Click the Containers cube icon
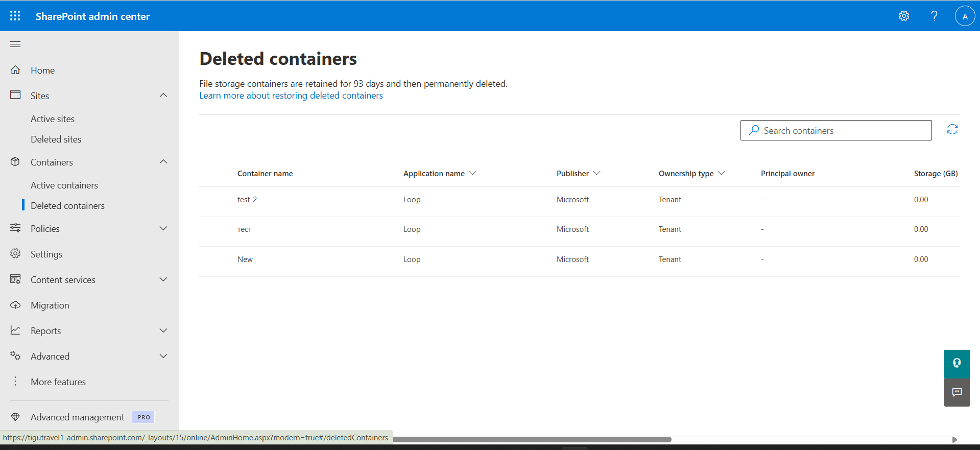980x450 pixels. tap(15, 162)
